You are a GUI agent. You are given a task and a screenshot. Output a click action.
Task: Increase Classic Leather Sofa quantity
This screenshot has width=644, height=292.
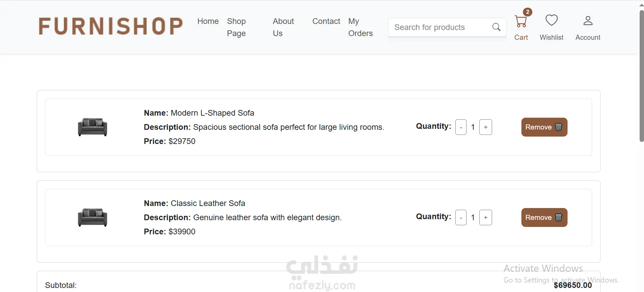(485, 217)
